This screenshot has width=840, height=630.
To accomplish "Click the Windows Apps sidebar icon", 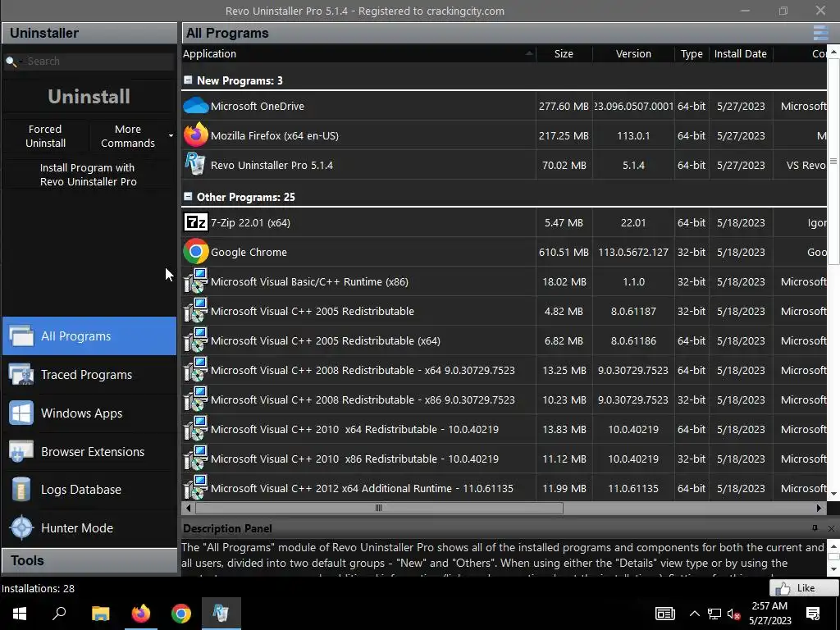I will point(21,413).
